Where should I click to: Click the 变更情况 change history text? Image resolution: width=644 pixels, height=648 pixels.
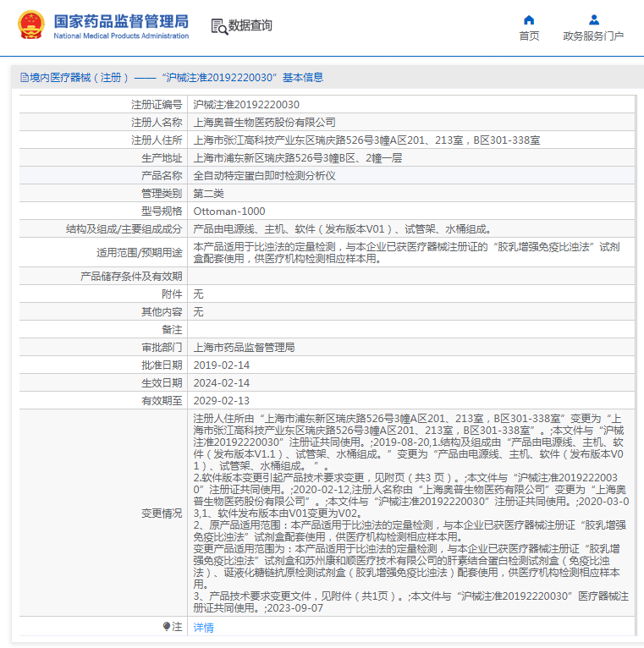(x=411, y=513)
